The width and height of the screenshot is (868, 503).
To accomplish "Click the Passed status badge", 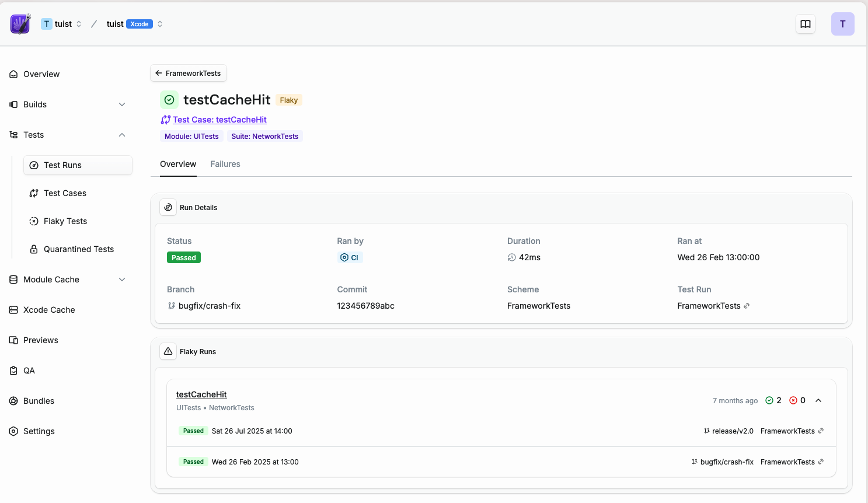I will [183, 257].
